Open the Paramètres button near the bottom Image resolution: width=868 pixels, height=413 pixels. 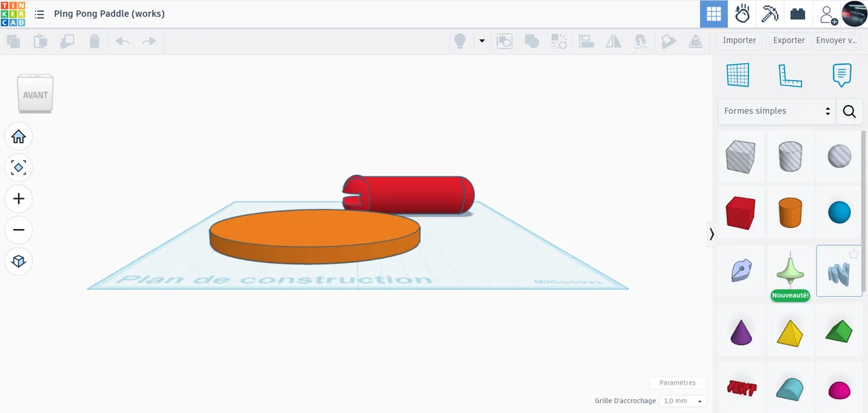point(678,383)
